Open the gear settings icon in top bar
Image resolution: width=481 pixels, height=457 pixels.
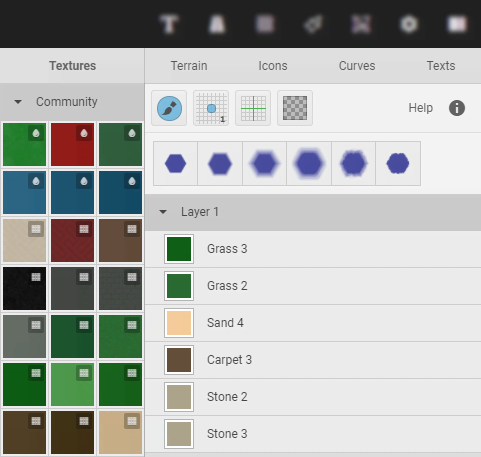[x=409, y=24]
